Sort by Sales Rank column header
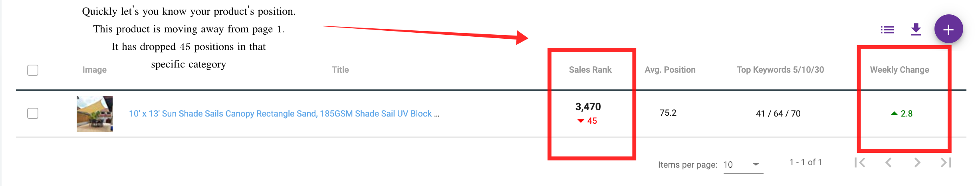980x186 pixels. click(590, 70)
